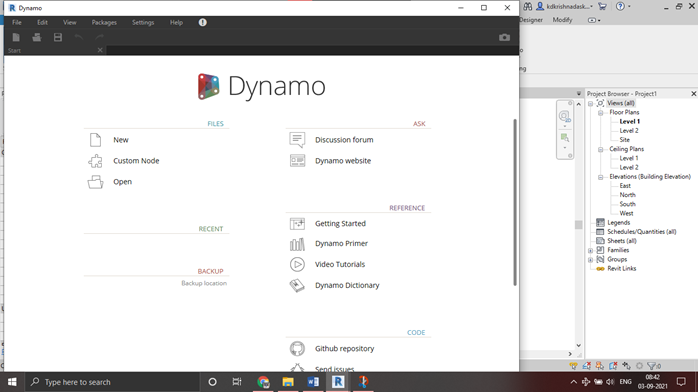Collapse Ceiling Plans node in Project Browser
Image resolution: width=698 pixels, height=392 pixels.
[x=601, y=150]
